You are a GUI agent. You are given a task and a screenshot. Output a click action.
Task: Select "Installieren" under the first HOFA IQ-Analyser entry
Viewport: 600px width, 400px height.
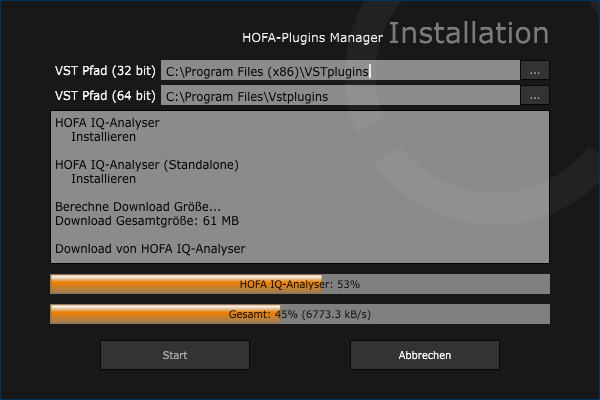click(103, 137)
